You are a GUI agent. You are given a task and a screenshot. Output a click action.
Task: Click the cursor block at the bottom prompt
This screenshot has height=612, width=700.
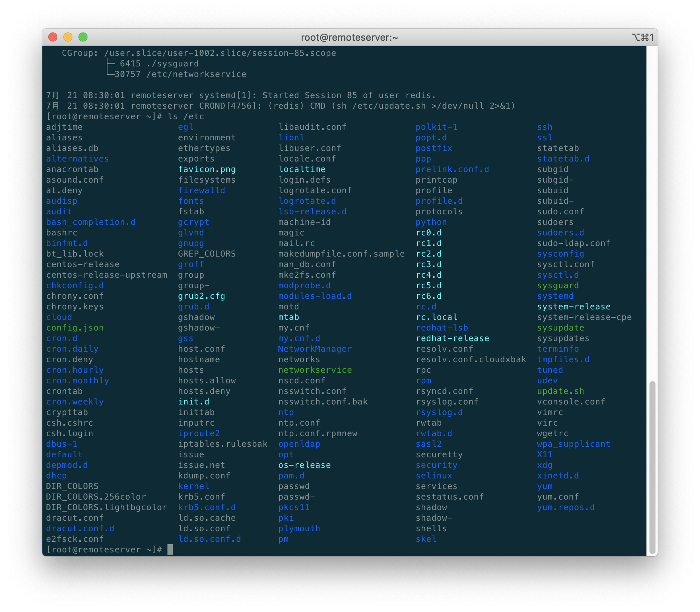170,549
